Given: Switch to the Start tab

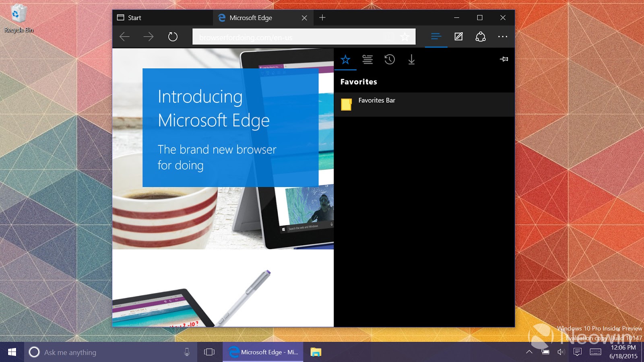Looking at the screenshot, I should [163, 18].
